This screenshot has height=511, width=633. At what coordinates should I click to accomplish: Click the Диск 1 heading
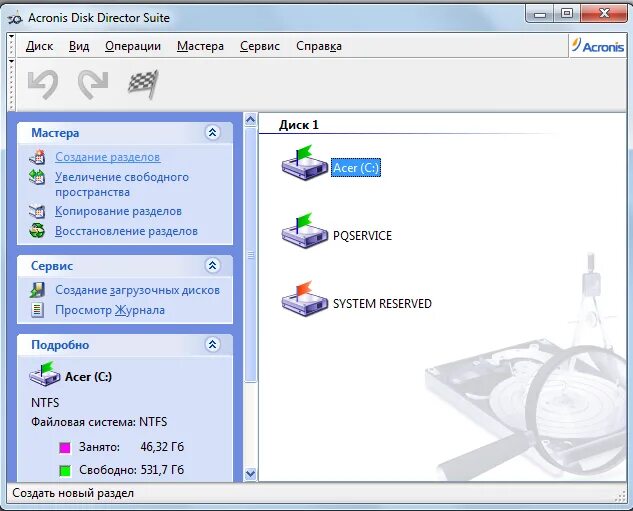[299, 125]
